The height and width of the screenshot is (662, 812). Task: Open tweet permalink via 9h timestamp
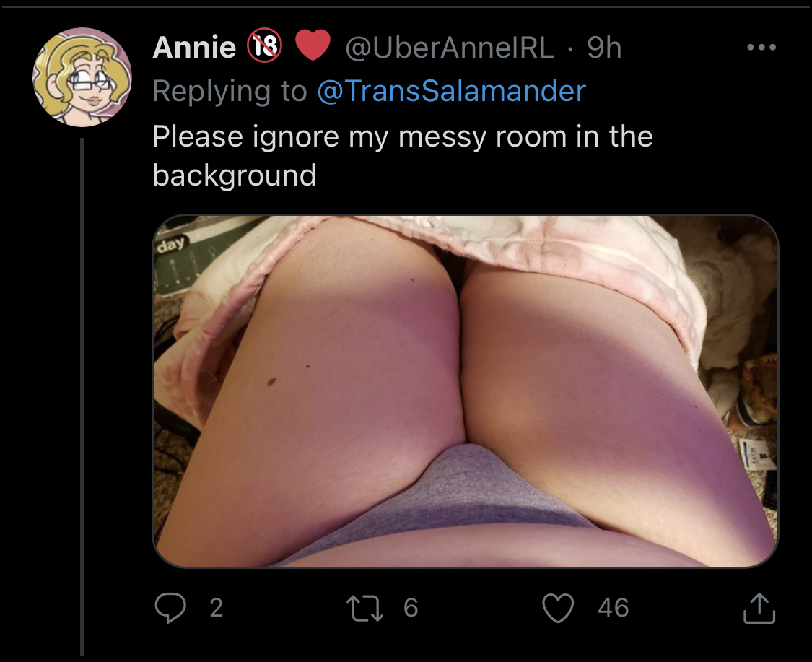[x=604, y=48]
